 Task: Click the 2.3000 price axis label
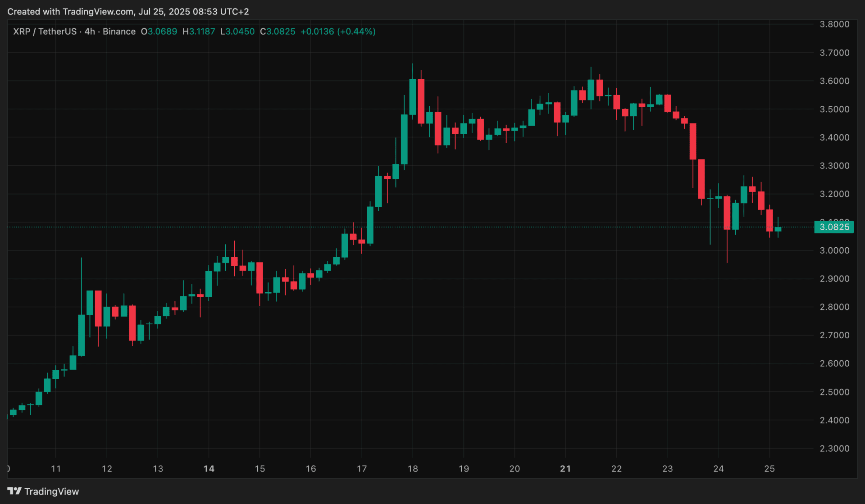(834, 448)
